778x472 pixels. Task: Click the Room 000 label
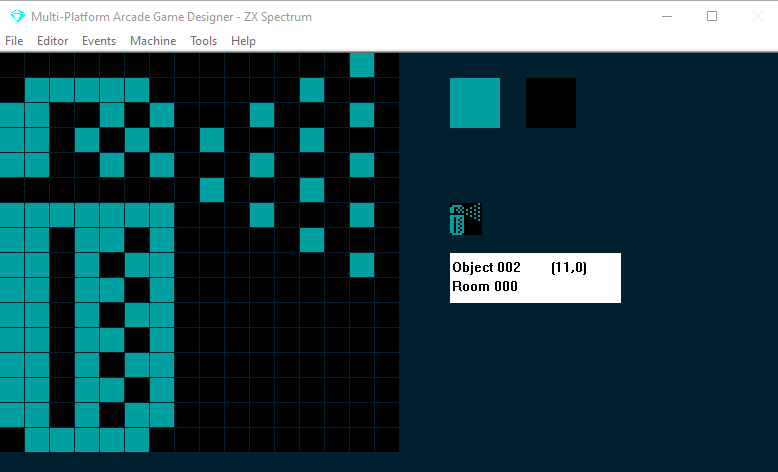(x=485, y=286)
